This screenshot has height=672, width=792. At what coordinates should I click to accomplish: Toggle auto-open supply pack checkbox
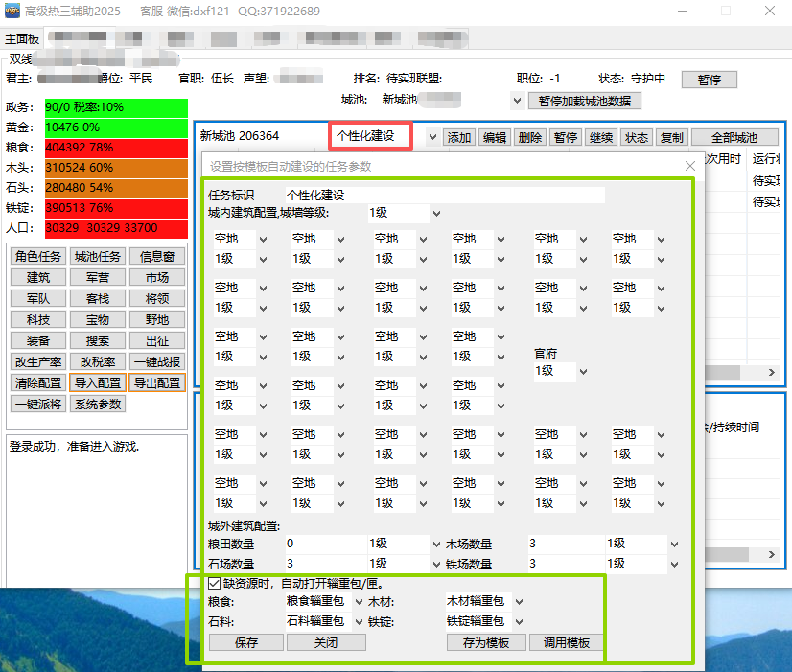(x=214, y=583)
